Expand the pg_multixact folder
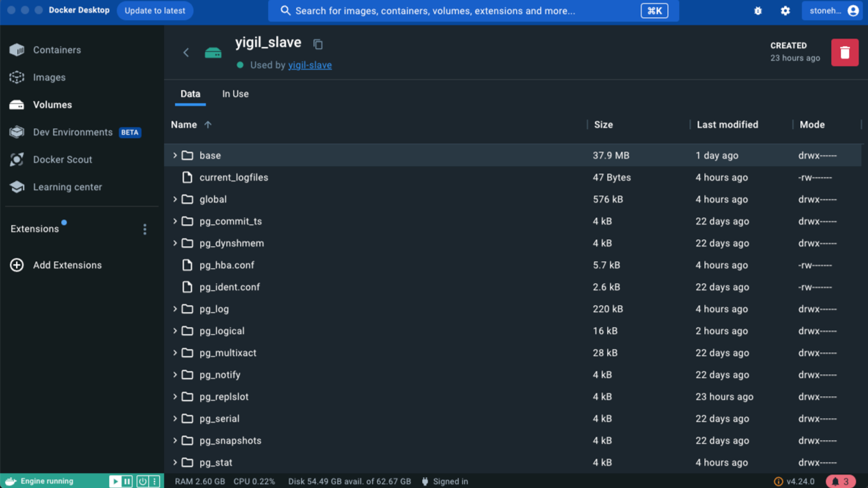The image size is (868, 488). (x=175, y=353)
